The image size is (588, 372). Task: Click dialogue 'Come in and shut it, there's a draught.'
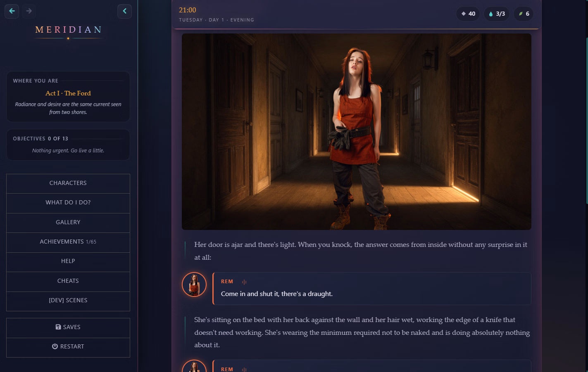click(x=277, y=294)
